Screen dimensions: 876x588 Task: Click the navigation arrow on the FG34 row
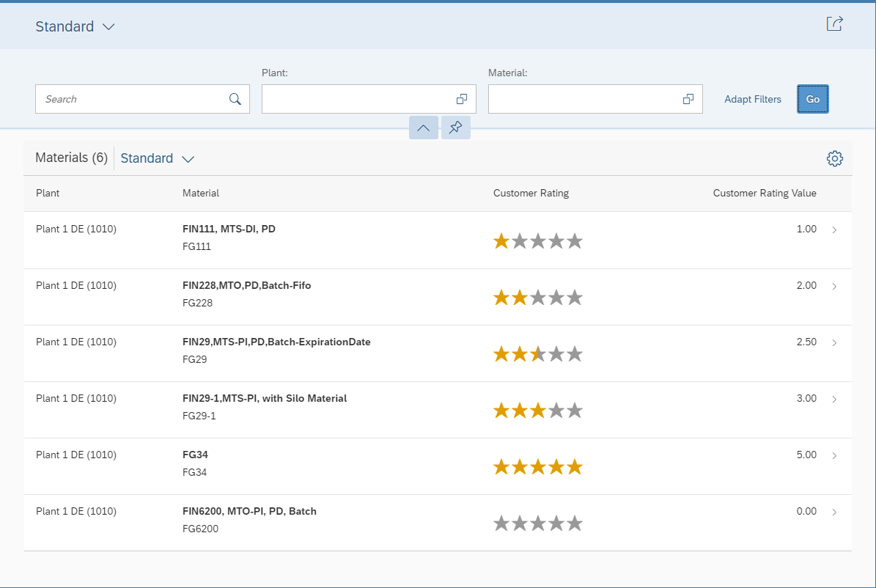(834, 455)
